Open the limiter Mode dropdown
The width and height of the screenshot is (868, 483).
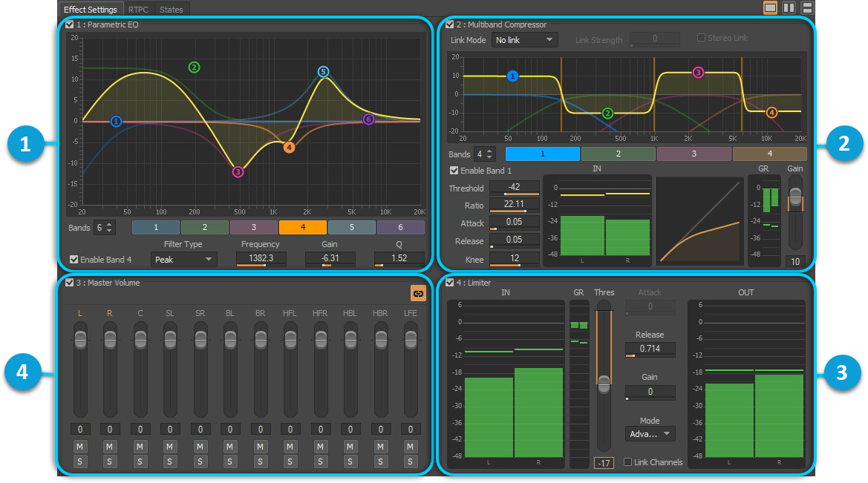tap(650, 433)
